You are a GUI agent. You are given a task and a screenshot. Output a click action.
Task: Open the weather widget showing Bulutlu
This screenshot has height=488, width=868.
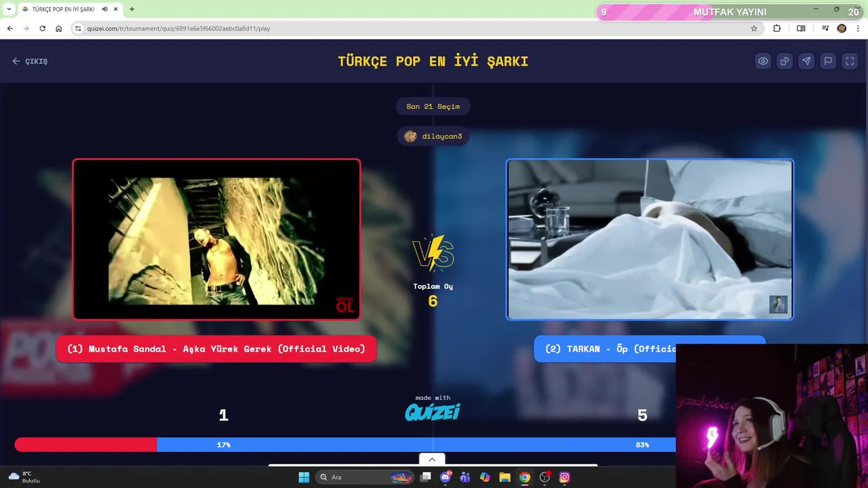tap(24, 477)
